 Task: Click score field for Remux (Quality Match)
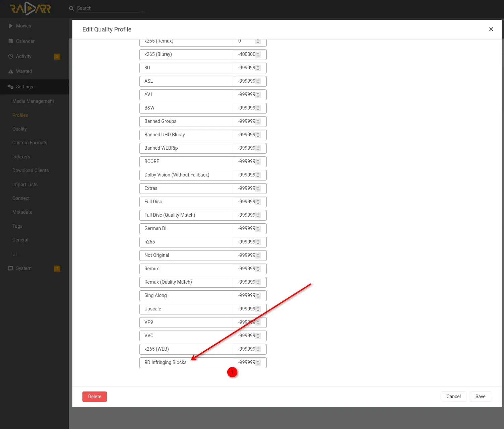[250, 282]
